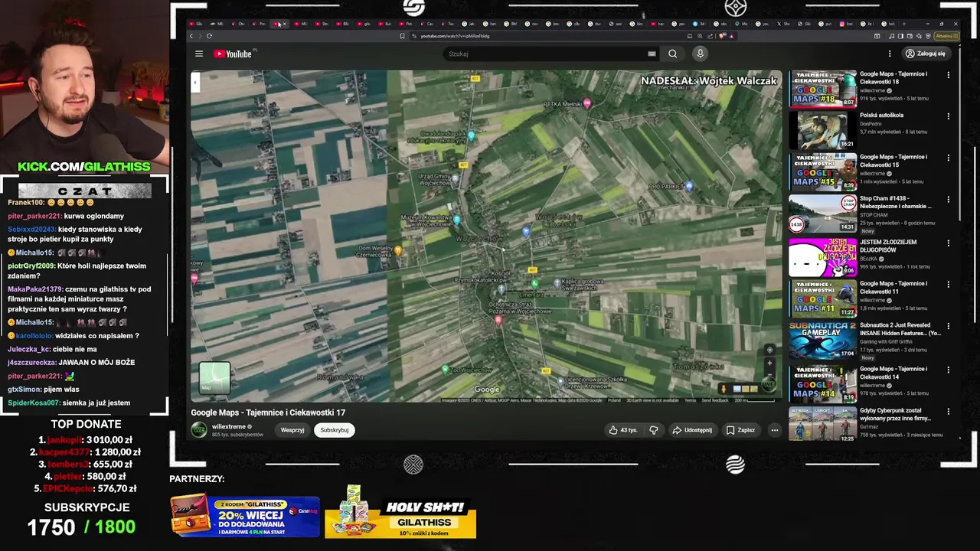Open wiliextreme channel avatar

tap(199, 430)
